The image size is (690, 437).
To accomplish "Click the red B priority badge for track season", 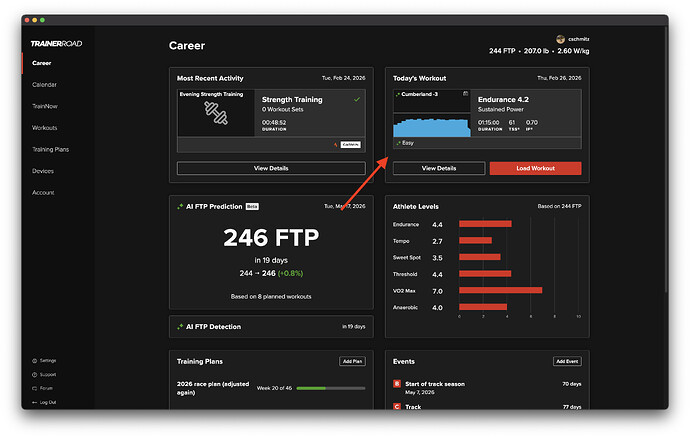I will click(x=396, y=384).
